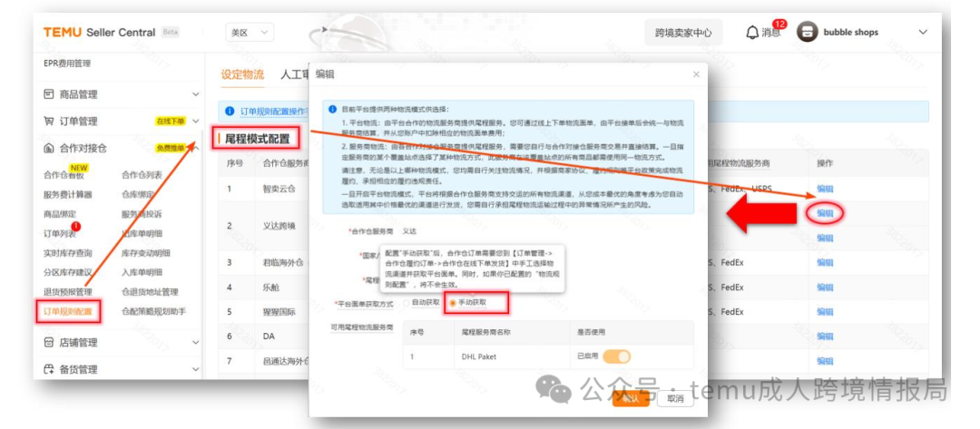
Task: Click the 智卖云仓 table cell
Action: [279, 189]
